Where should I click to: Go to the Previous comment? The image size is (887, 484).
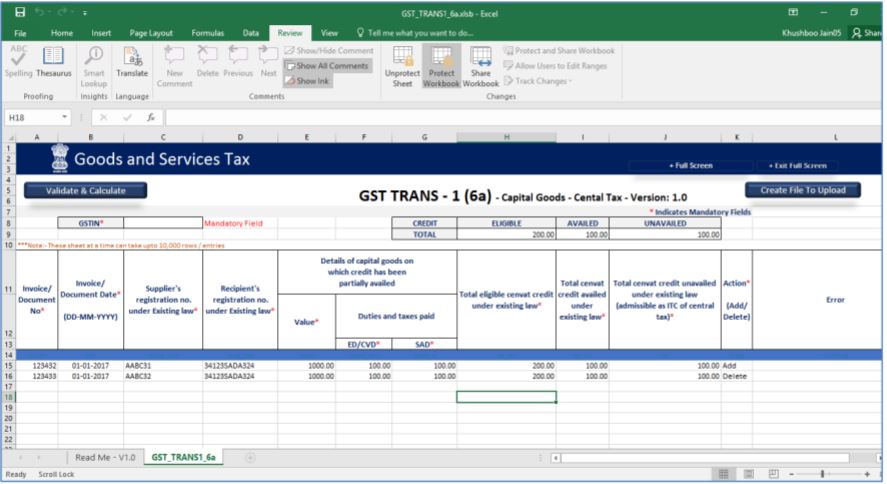point(238,61)
